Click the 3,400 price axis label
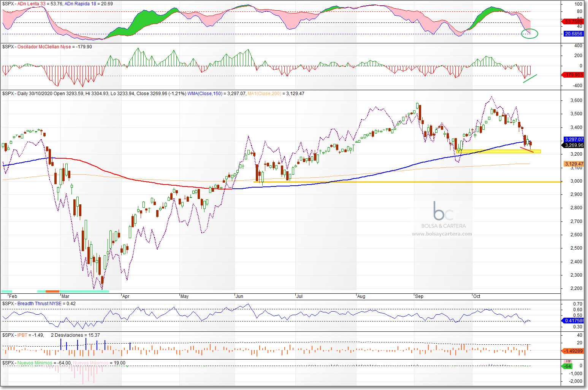This screenshot has width=588, height=390. pos(576,127)
